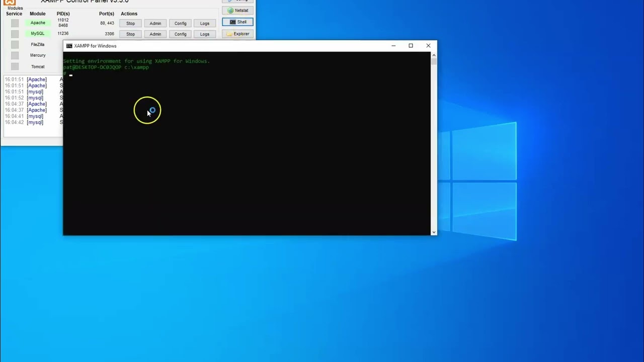Stop the MySQL module

(130, 34)
